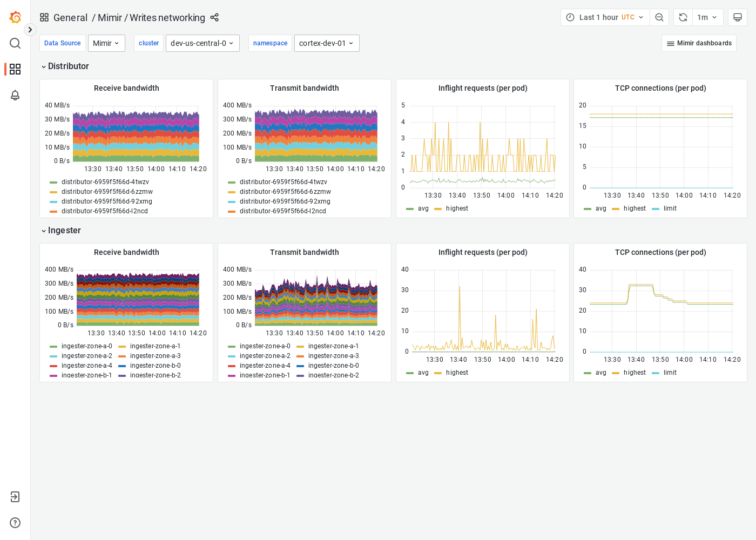Screen dimensions: 756x540
Task: Open the namespace dropdown showing cortex-dev-01
Action: point(327,43)
